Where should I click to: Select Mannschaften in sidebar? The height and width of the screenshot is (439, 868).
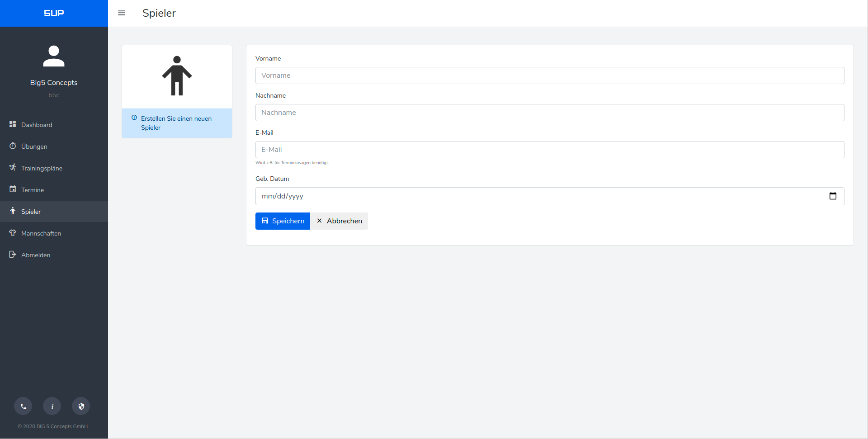(41, 233)
